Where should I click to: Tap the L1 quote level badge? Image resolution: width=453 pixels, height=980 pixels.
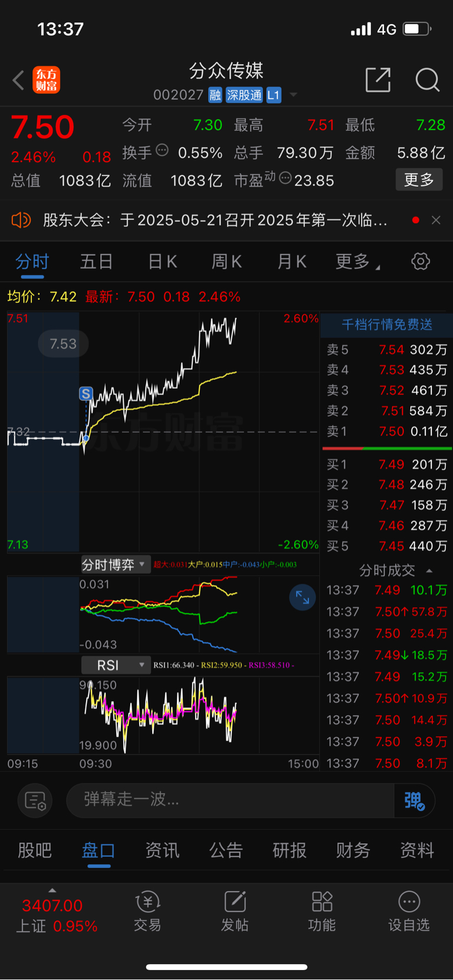coord(274,95)
